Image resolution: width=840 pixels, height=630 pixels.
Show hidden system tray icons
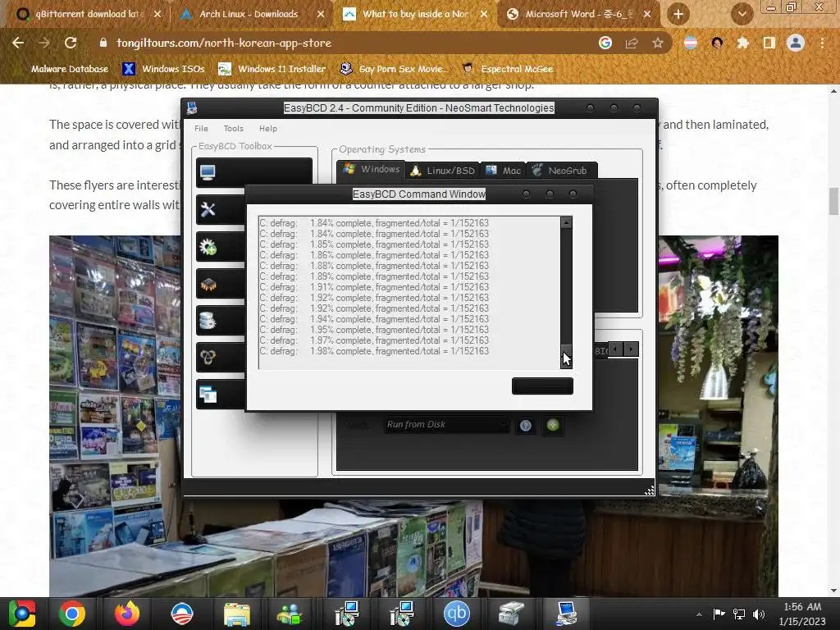(x=699, y=614)
